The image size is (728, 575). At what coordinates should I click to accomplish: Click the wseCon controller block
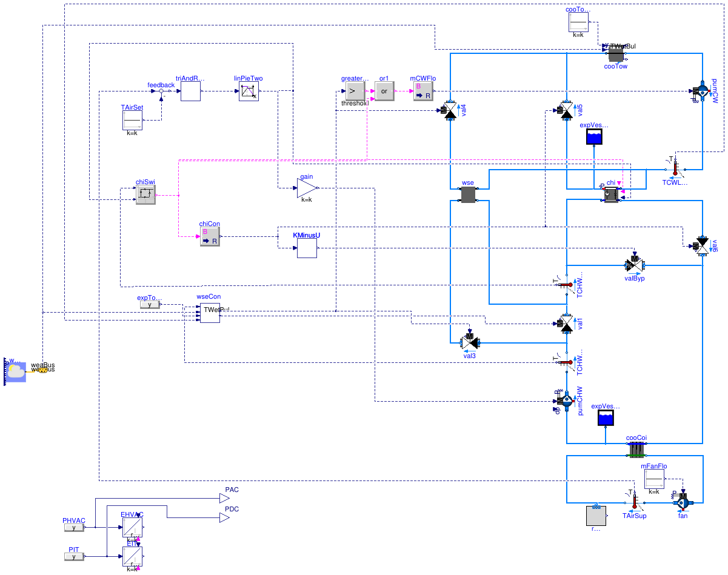(210, 313)
